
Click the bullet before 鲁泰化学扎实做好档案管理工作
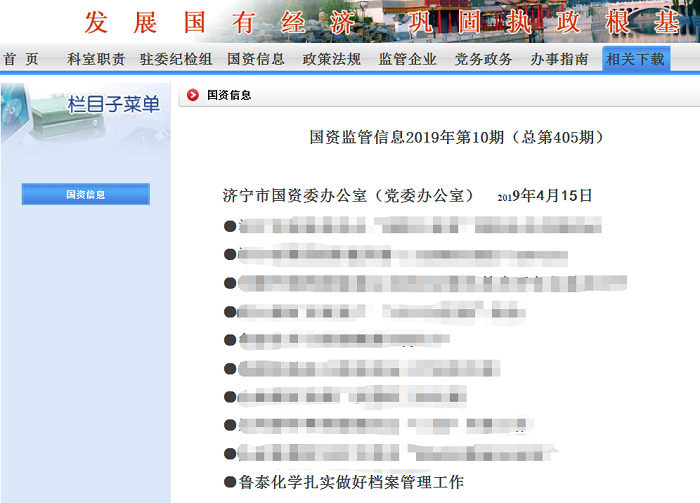coord(229,482)
